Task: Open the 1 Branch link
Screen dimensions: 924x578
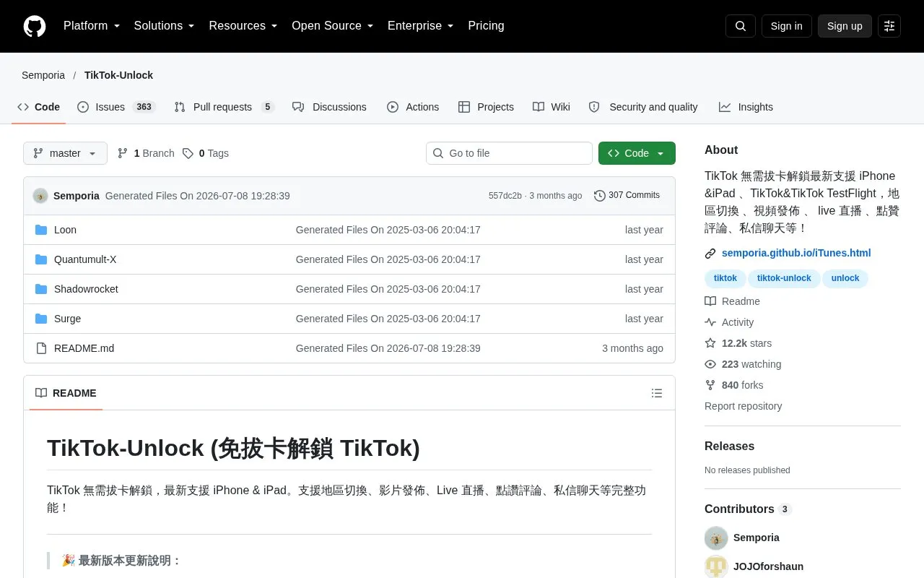Action: 146,153
